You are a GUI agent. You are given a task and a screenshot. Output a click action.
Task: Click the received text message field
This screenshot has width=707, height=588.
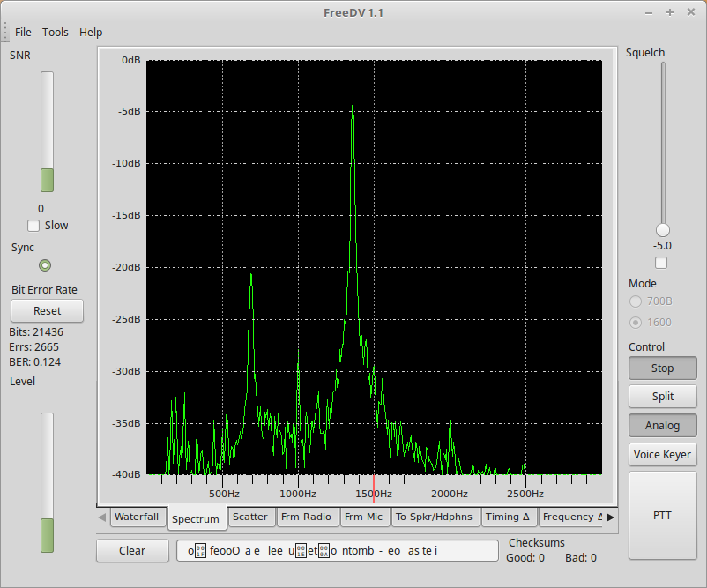click(337, 550)
